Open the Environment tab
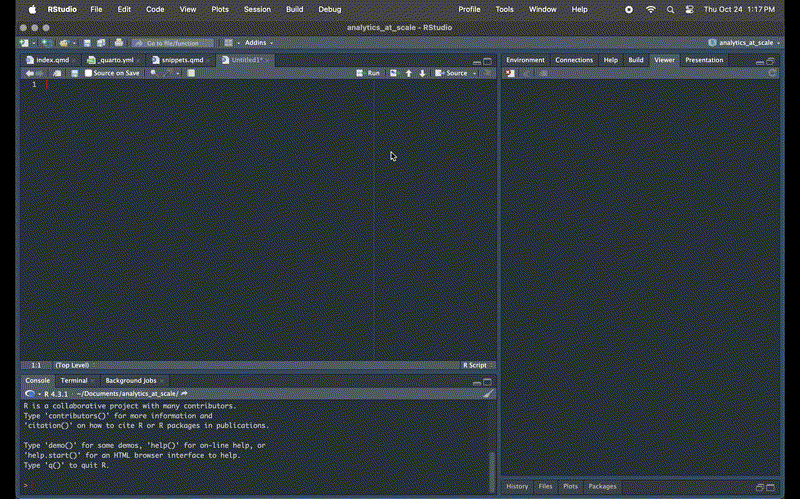800x499 pixels. tap(525, 60)
